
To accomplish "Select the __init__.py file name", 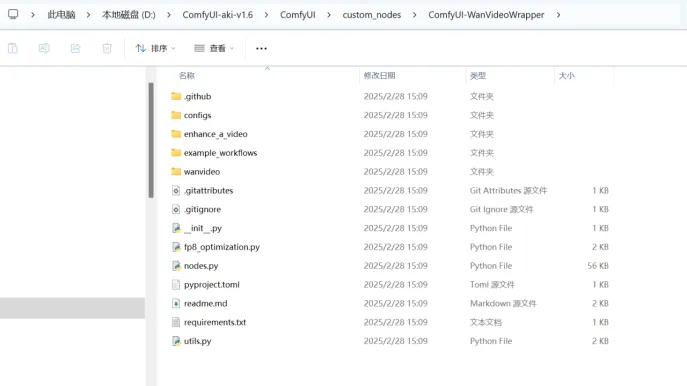I will pyautogui.click(x=203, y=228).
